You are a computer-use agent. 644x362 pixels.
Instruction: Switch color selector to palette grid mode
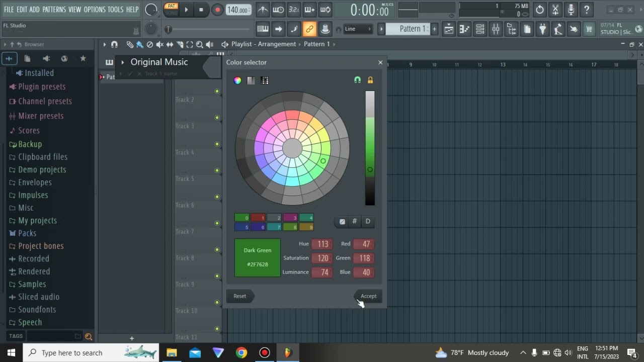pos(265,80)
